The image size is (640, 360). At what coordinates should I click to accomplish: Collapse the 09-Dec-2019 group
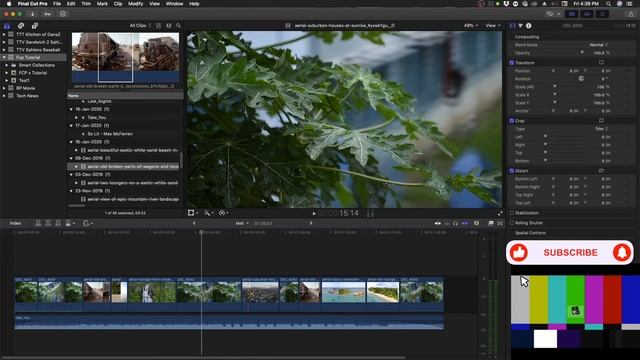pyautogui.click(x=71, y=158)
